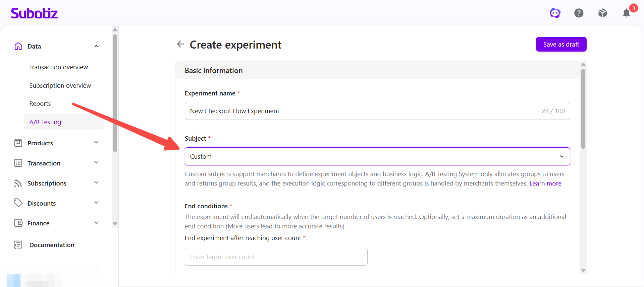This screenshot has width=644, height=287.
Task: Follow the Learn more link
Action: (545, 184)
